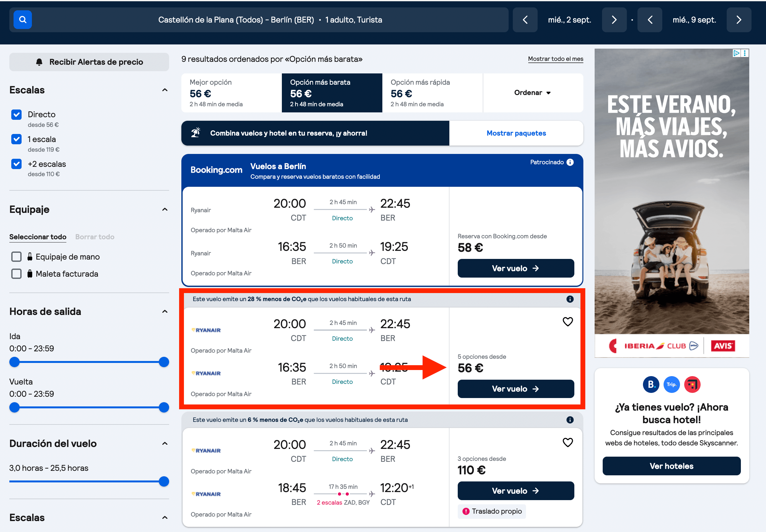Click the Ida left slider handle
The image size is (766, 532).
pos(14,362)
